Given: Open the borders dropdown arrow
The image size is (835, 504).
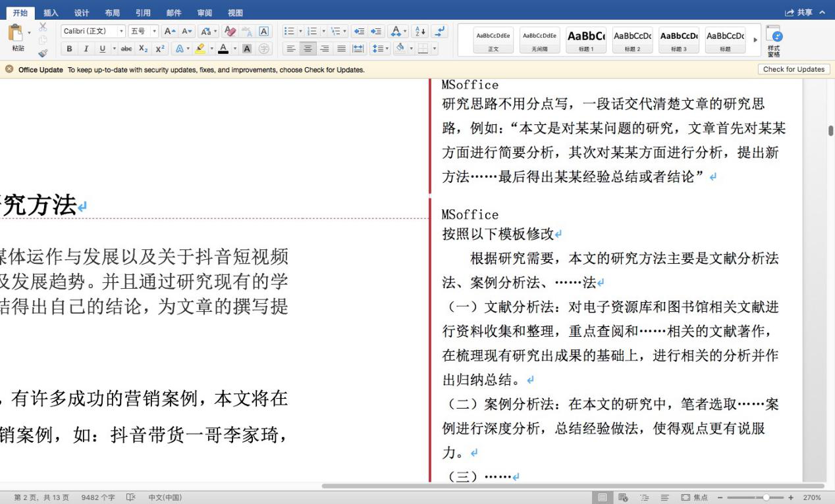Looking at the screenshot, I should pyautogui.click(x=434, y=49).
